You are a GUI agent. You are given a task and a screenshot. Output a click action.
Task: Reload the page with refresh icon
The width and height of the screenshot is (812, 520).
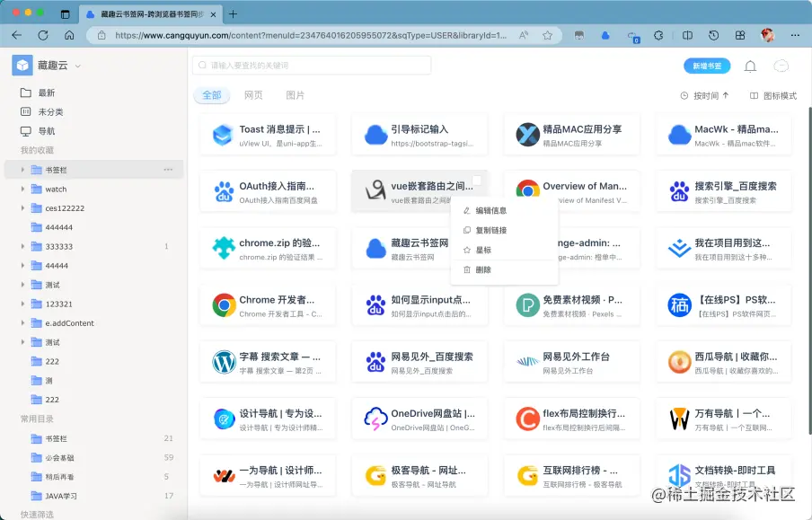pos(43,35)
